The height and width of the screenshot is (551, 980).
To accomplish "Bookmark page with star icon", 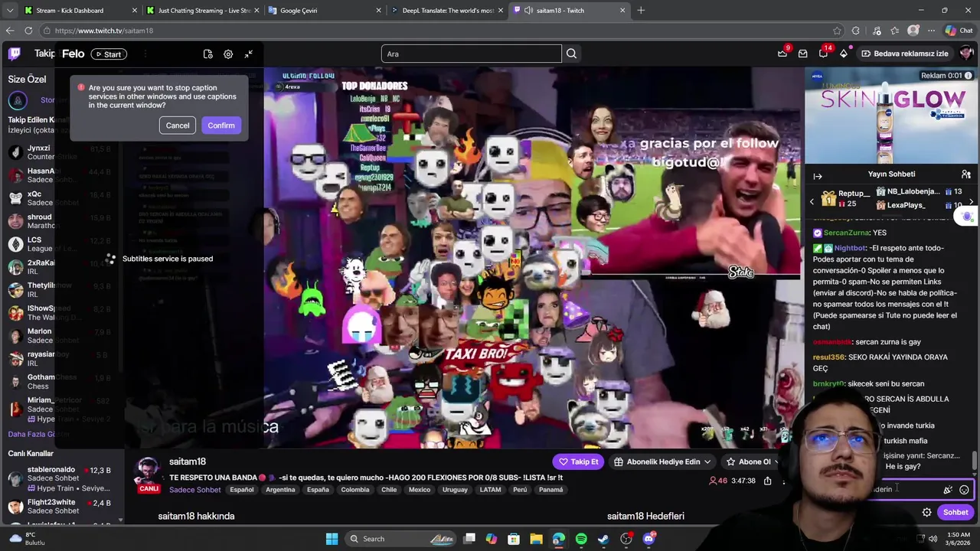I will [837, 31].
